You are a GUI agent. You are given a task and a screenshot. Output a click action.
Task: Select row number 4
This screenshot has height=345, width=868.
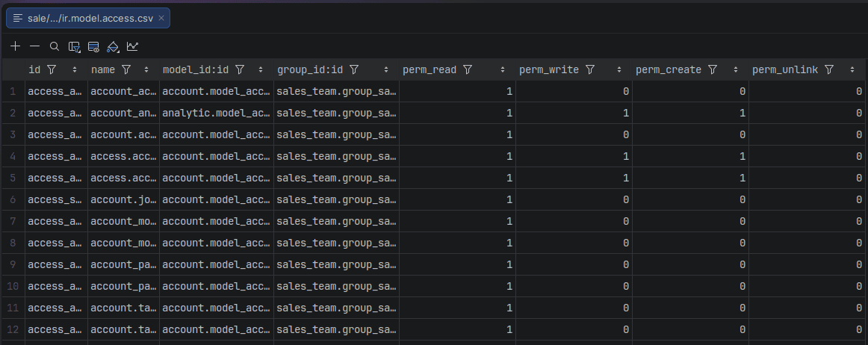click(13, 156)
